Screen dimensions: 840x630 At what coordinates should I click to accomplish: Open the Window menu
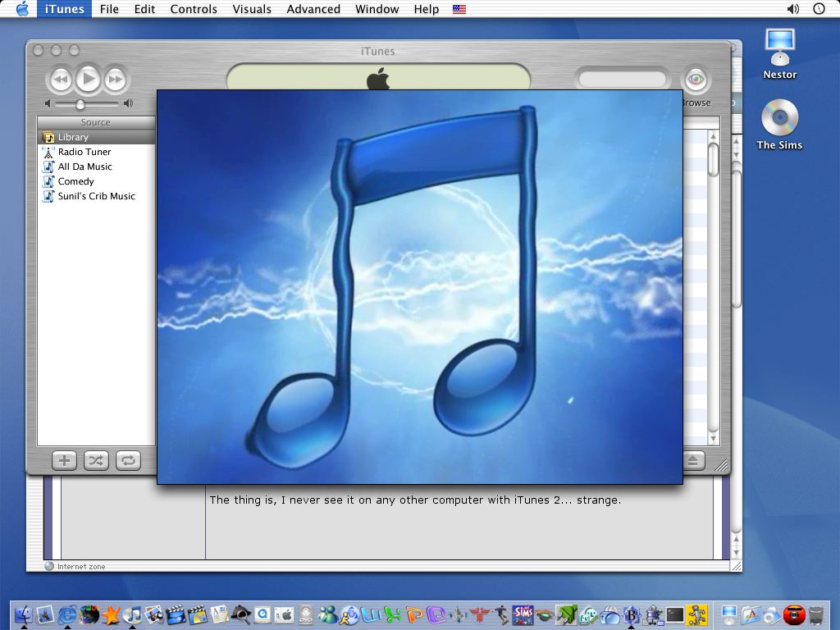coord(377,9)
